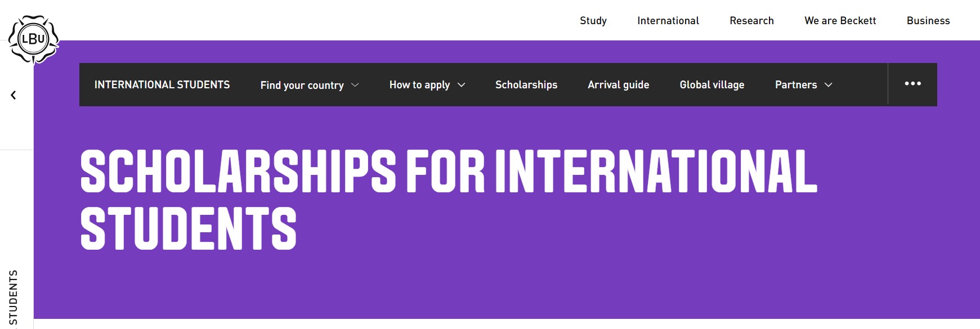Click the LBU rose logo

[33, 39]
